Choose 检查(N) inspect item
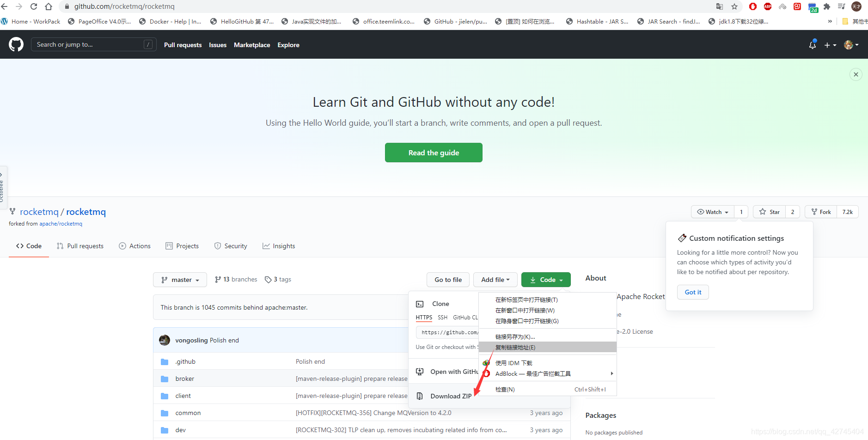The width and height of the screenshot is (868, 440). [x=548, y=389]
